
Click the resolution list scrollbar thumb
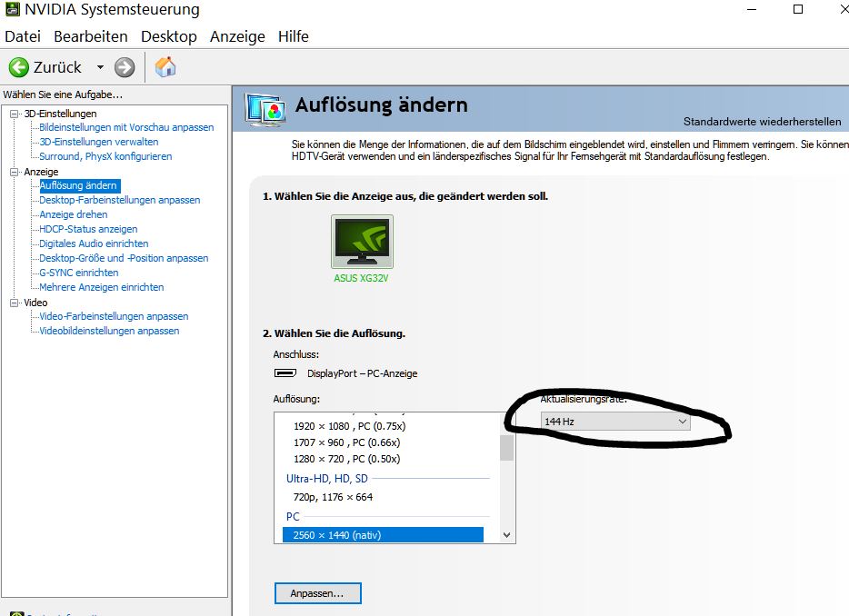click(507, 448)
